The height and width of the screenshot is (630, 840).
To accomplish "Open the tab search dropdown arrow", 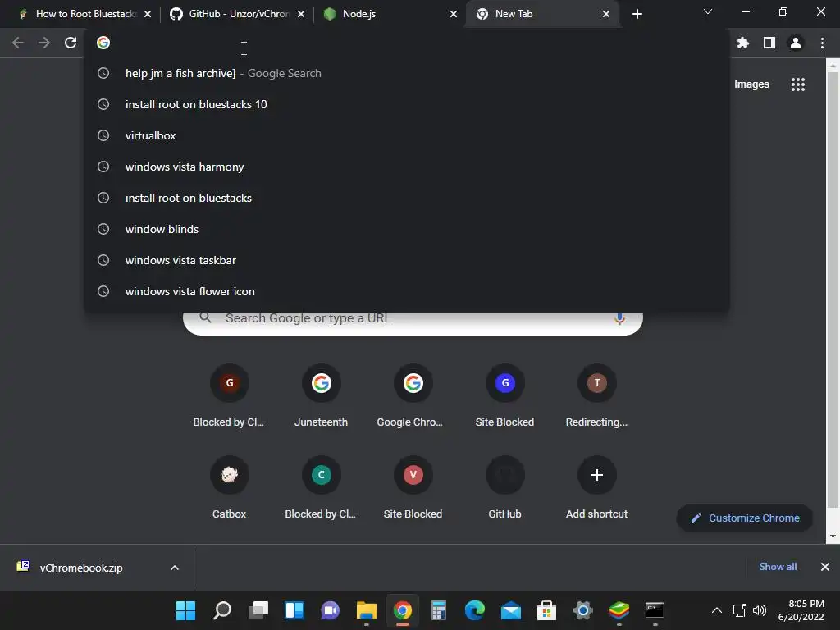I will 708,11.
